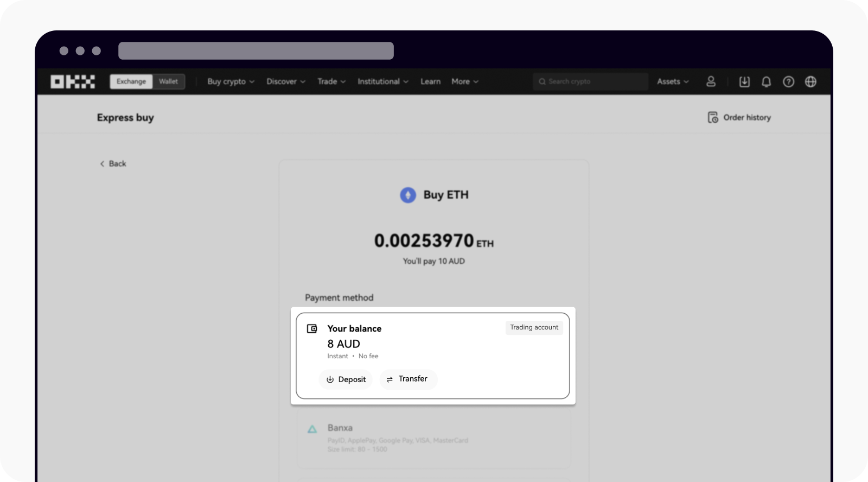This screenshot has width=868, height=482.
Task: Click the OKX logo
Action: tap(73, 81)
